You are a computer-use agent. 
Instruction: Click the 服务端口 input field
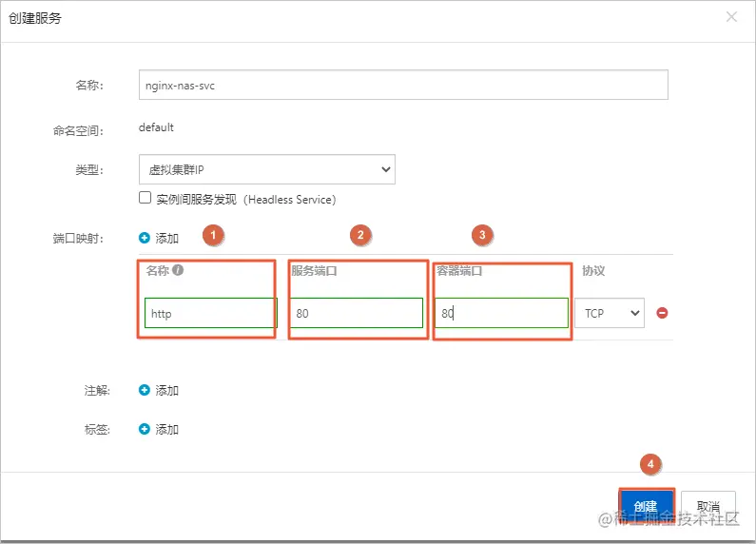(x=357, y=313)
